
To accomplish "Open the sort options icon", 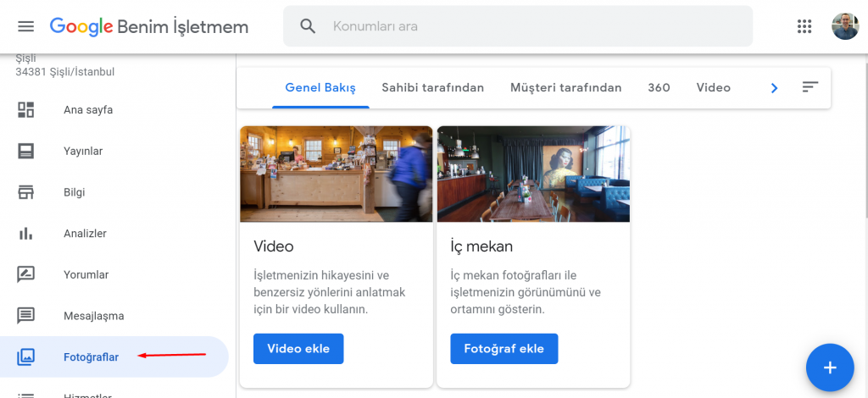I will tap(810, 86).
